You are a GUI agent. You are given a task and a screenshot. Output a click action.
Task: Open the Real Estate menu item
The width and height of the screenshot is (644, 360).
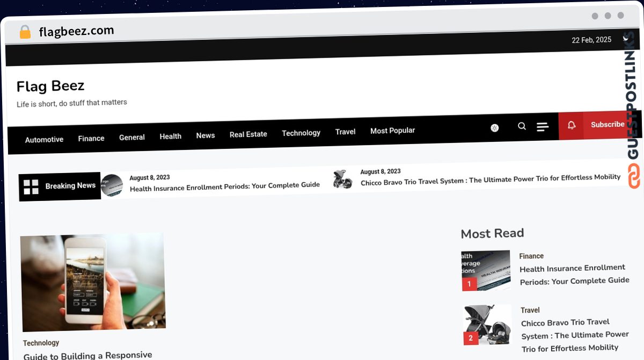pos(248,134)
